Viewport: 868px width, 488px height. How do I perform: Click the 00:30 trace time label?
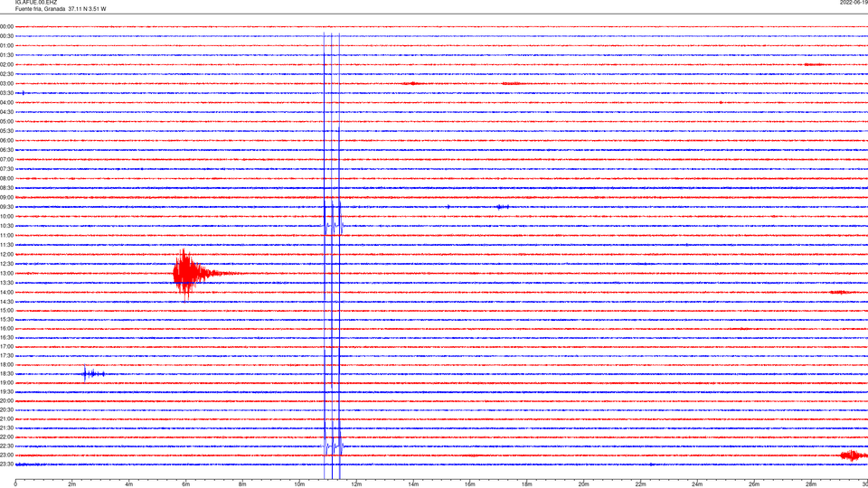pos(6,36)
